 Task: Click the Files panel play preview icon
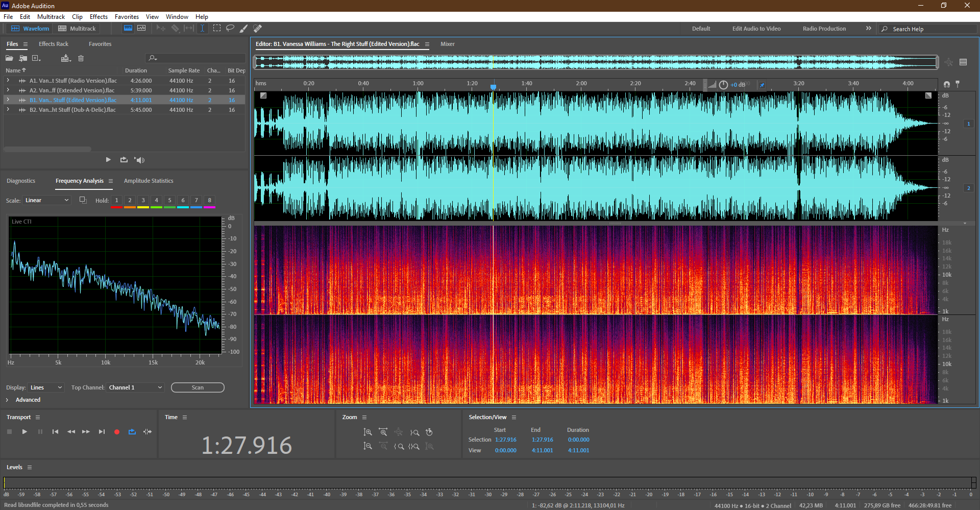point(108,160)
